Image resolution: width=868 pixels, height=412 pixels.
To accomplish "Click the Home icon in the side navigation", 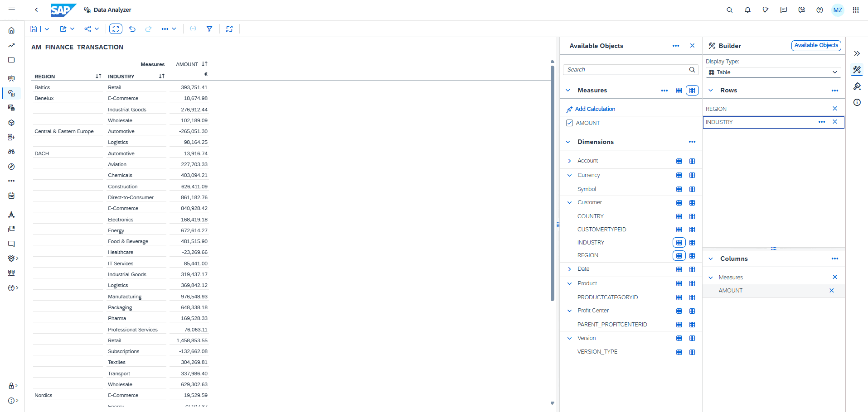I will click(x=11, y=30).
